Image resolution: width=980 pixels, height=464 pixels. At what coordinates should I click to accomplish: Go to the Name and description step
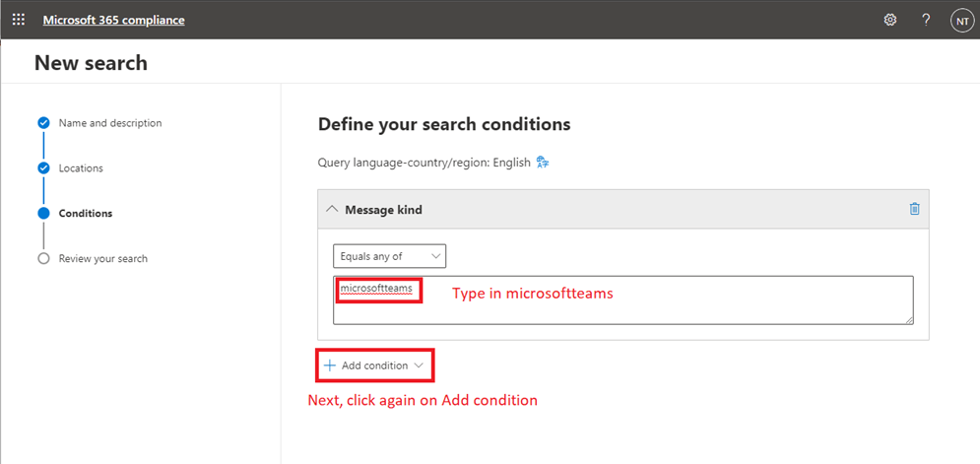(x=110, y=123)
